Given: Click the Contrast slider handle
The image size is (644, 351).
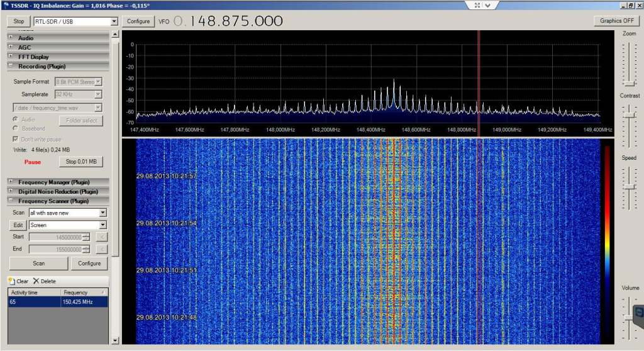Looking at the screenshot, I should (629, 115).
